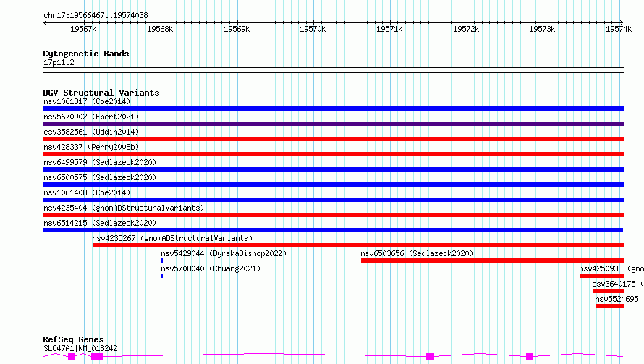
Task: Click the wider SLC47A1 exon box after 19567k
Action: (x=97, y=357)
